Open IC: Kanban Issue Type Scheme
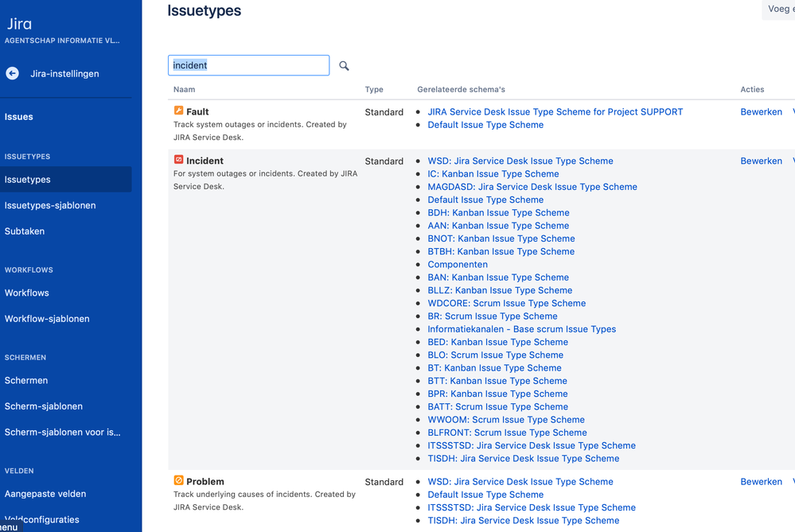The image size is (795, 532). pos(493,174)
